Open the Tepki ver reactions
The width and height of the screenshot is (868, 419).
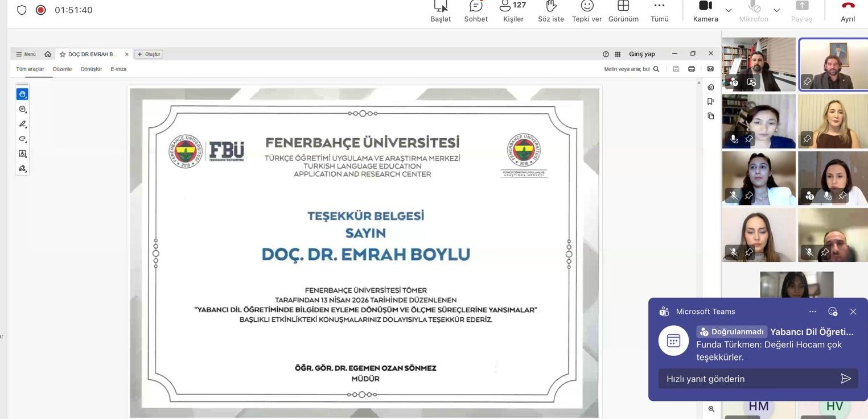587,11
